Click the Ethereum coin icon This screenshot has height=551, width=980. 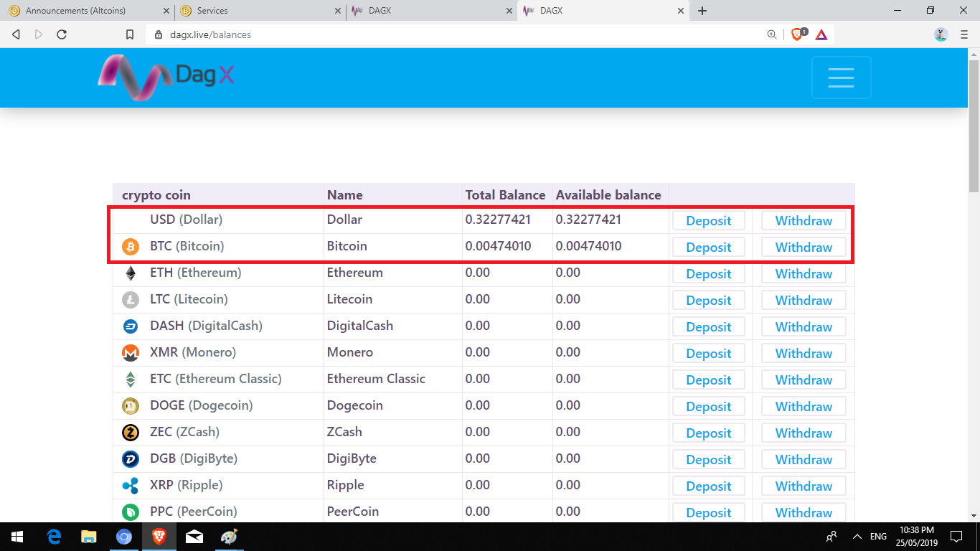pos(131,273)
